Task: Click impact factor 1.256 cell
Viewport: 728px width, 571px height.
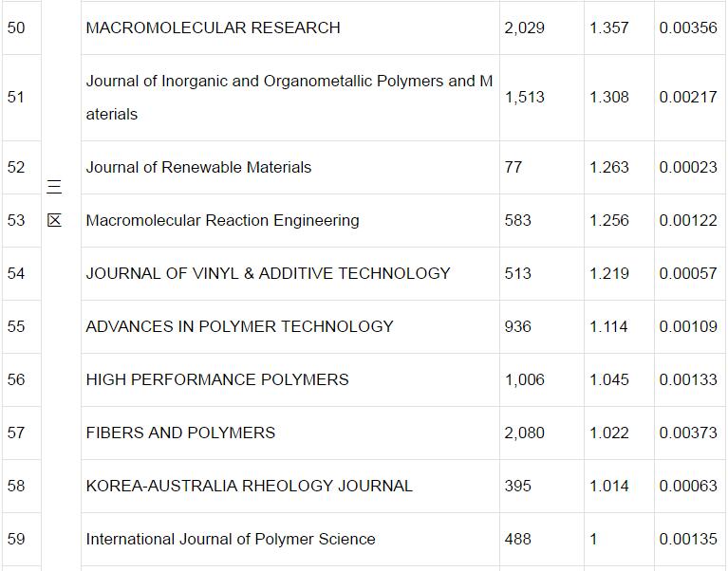Action: tap(608, 220)
